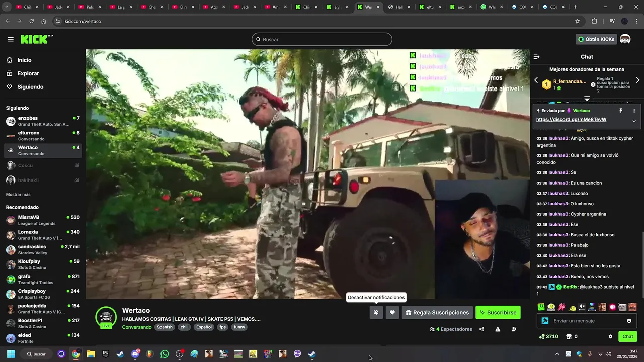The image size is (644, 362).
Task: Open the discord.gg/mMe8TevW link
Action: 571,120
